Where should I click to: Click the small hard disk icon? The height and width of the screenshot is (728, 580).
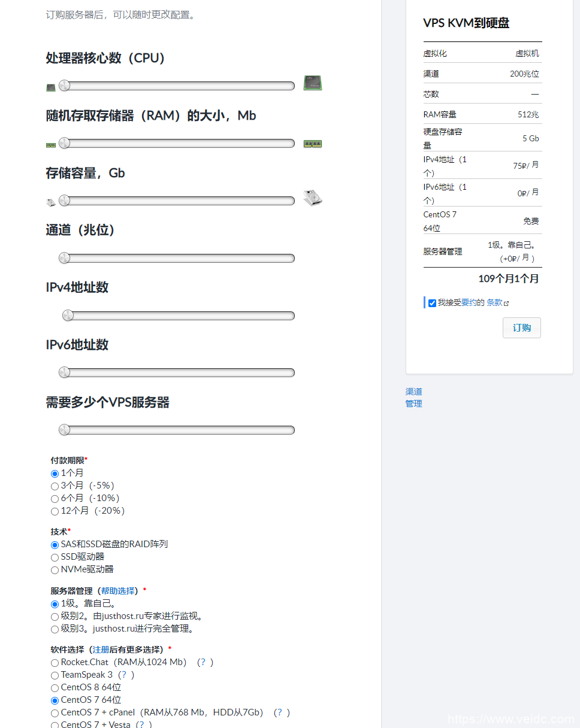point(51,202)
